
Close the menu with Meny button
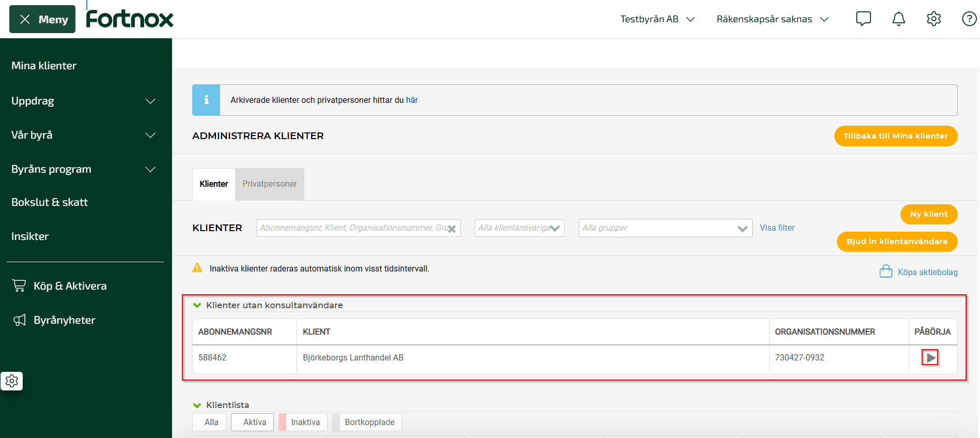click(x=42, y=19)
